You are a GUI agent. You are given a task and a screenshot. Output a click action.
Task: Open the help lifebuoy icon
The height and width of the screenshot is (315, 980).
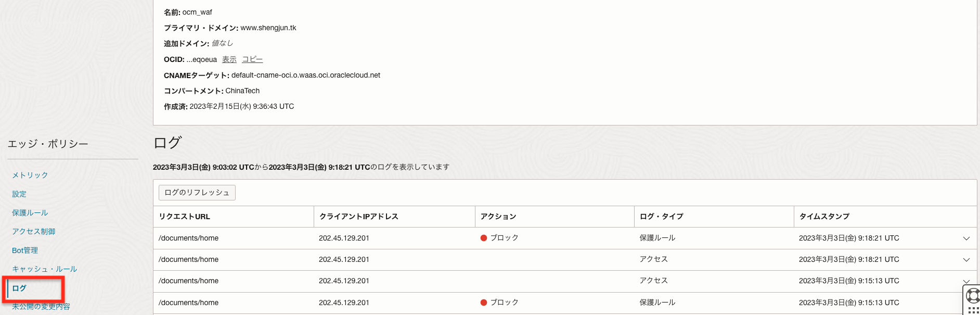(x=973, y=296)
